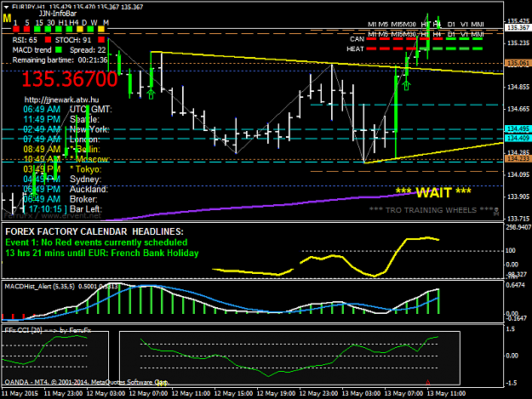Click the 135.367 current price label
Screen dimensions: 532x399
point(518,27)
